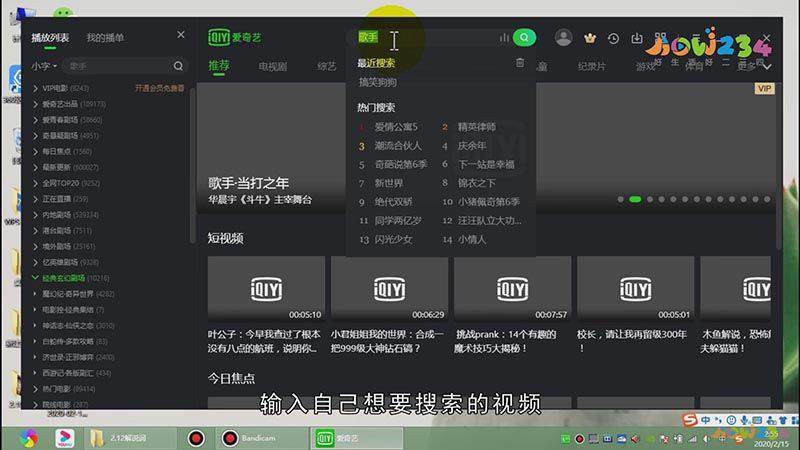
Task: Open short video thumbnail with duration 00:06:29
Action: [x=390, y=289]
